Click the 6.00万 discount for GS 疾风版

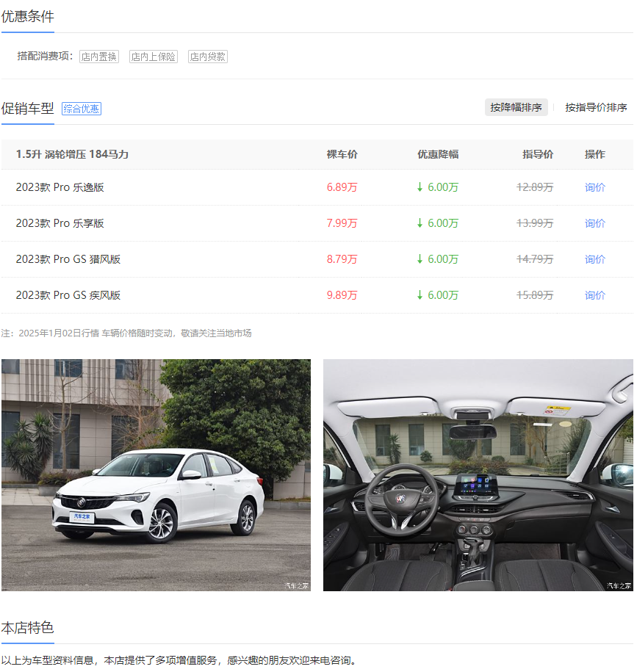pos(438,295)
